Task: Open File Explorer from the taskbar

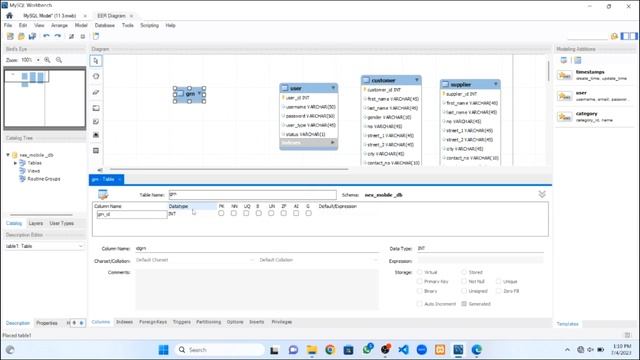Action: [312, 350]
